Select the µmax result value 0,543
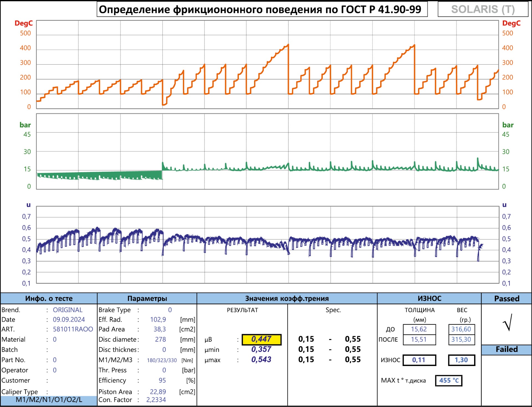This screenshot has width=532, height=407. coord(261,360)
